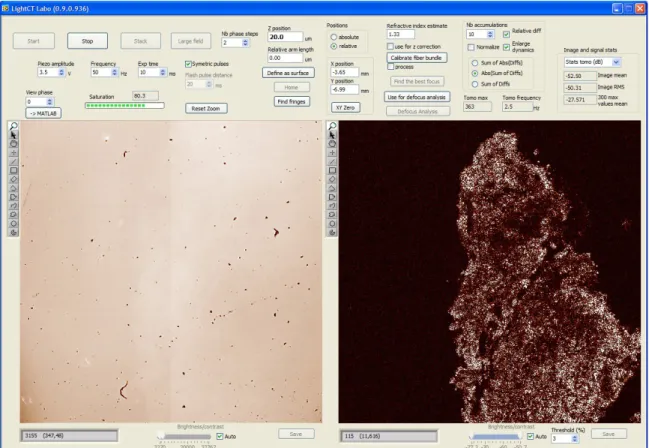Viewport: 649px width, 448px height.
Task: Click the green Saturation level bar
Action: point(125,106)
